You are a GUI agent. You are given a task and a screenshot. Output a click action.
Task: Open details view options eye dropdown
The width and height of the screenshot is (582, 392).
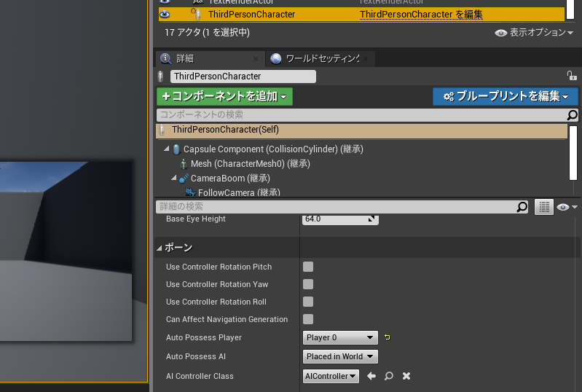tap(567, 207)
